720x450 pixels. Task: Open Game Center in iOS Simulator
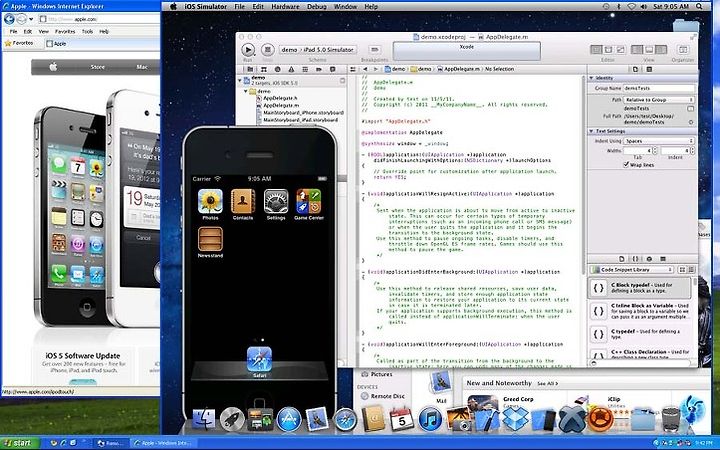point(309,202)
